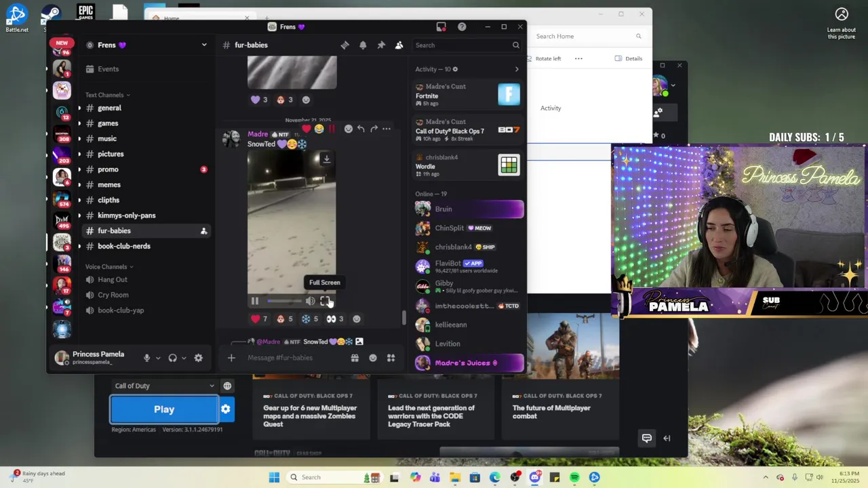The width and height of the screenshot is (868, 488).
Task: Open kimmys-only-pans channel
Action: [126, 215]
